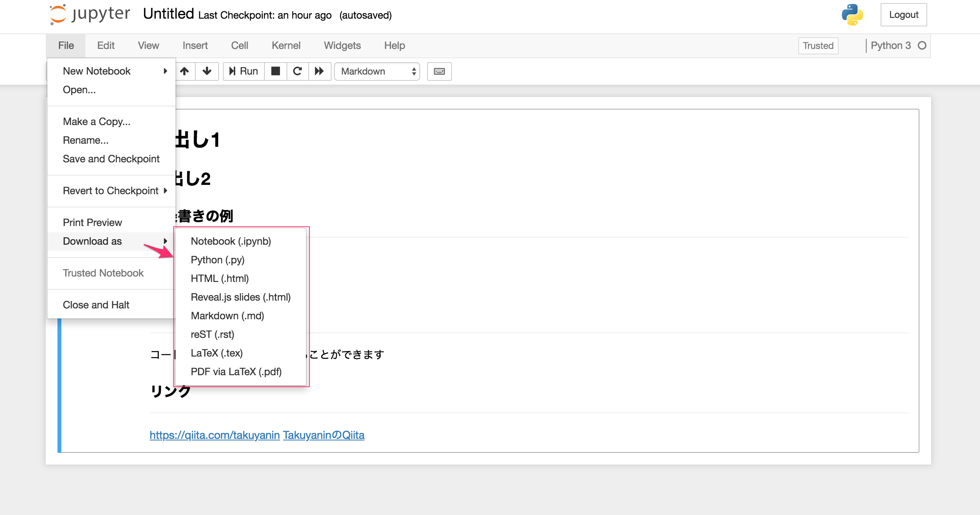This screenshot has height=515, width=980.
Task: Click the Trusted notebook indicator
Action: [818, 45]
